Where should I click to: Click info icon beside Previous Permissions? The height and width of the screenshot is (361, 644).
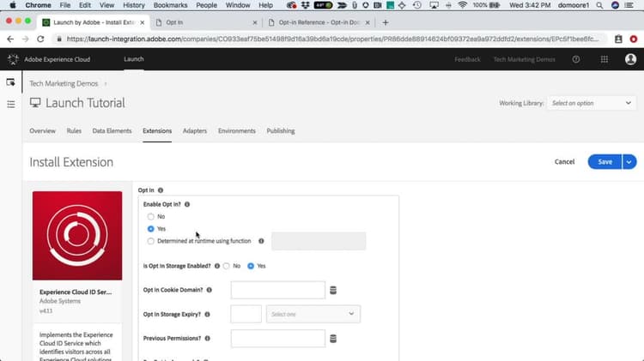click(x=208, y=339)
